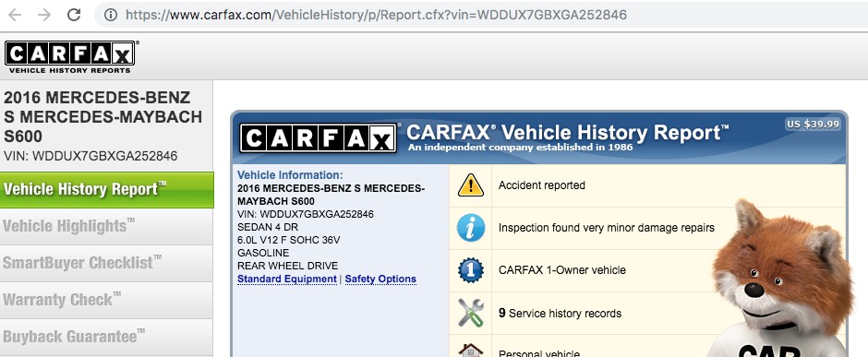
Task: Click the US $39.99 price badge
Action: [x=813, y=125]
